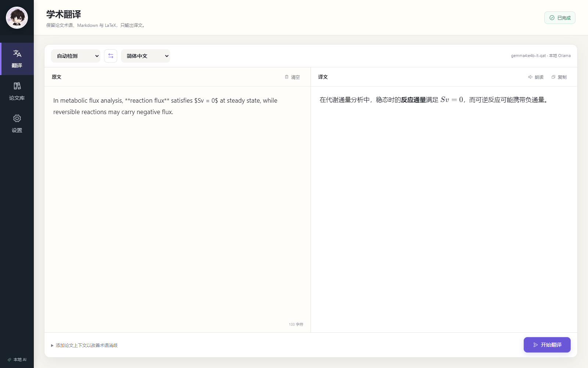Expand 添加论文上下文以改善术语消歧 section
Image resolution: width=588 pixels, height=368 pixels.
[84, 345]
